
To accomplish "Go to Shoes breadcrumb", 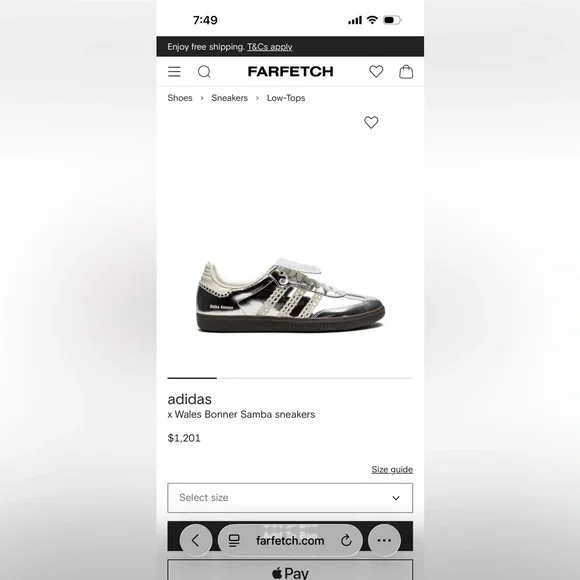I will pos(180,98).
